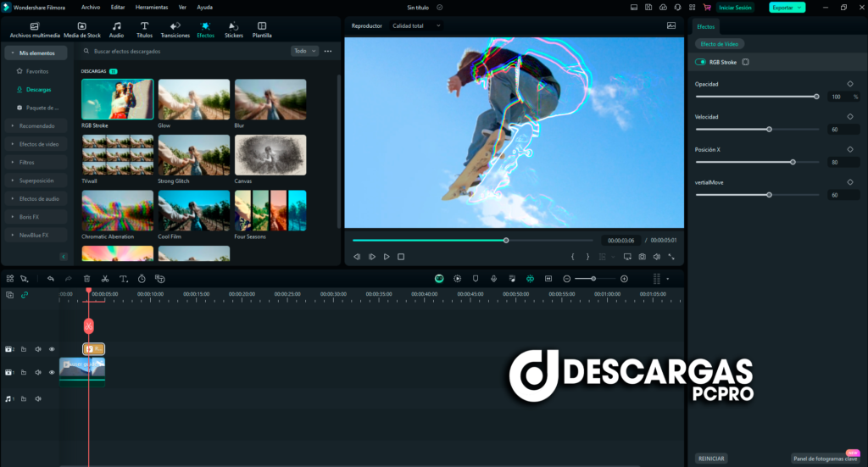Mute video track 1 audio

tap(38, 372)
